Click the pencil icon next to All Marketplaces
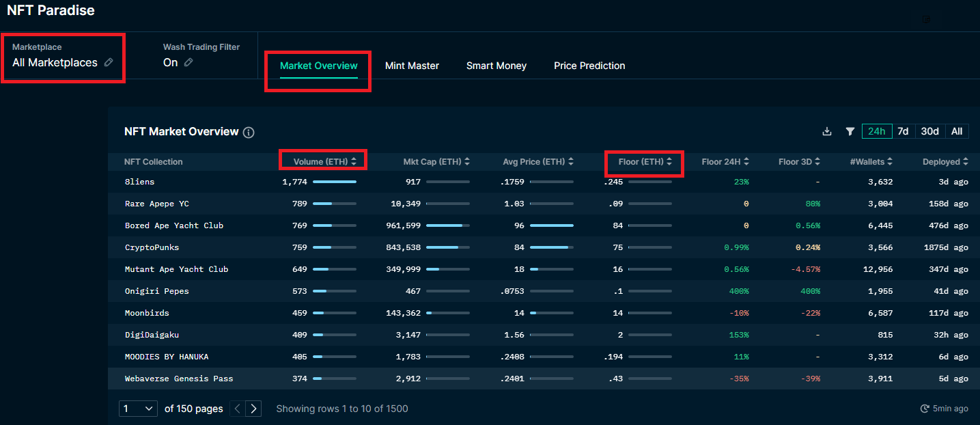 [109, 63]
